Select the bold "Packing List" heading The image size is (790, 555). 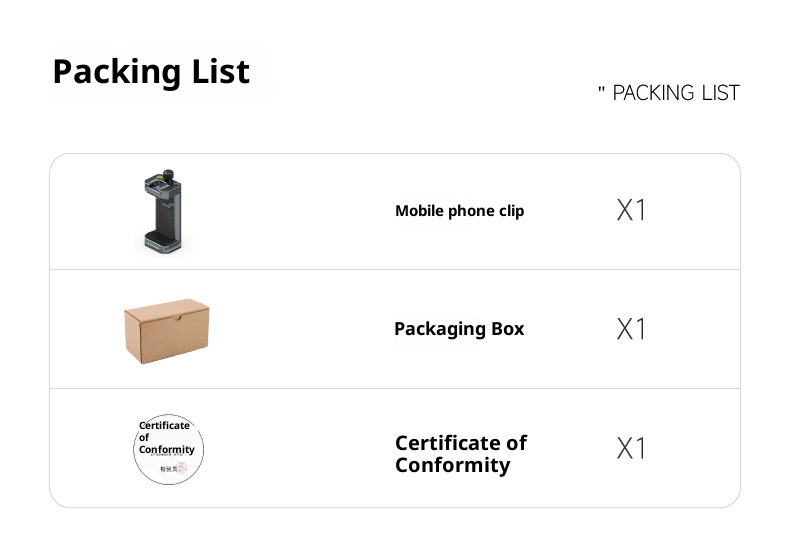[151, 72]
